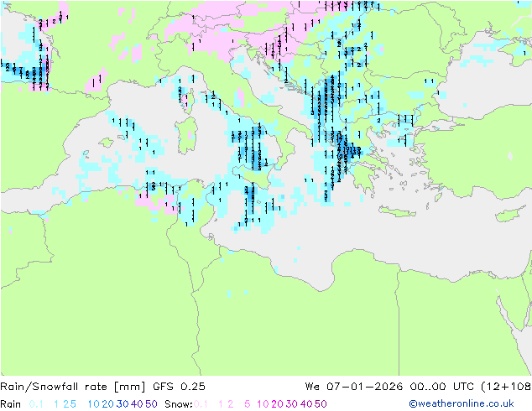Viewport: 532px width, 411px height.
Task: Select the 'Rain/Snowfall rate [mm]' title text
Action: [x=73, y=387]
